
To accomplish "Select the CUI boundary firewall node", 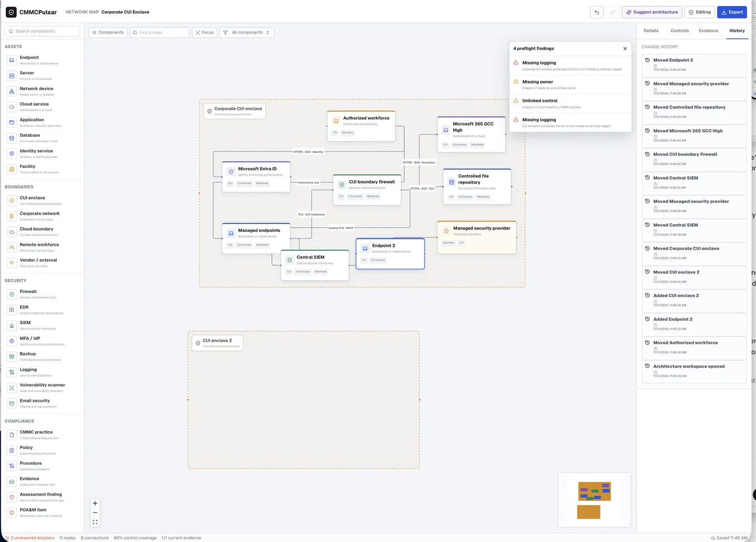I will (367, 190).
